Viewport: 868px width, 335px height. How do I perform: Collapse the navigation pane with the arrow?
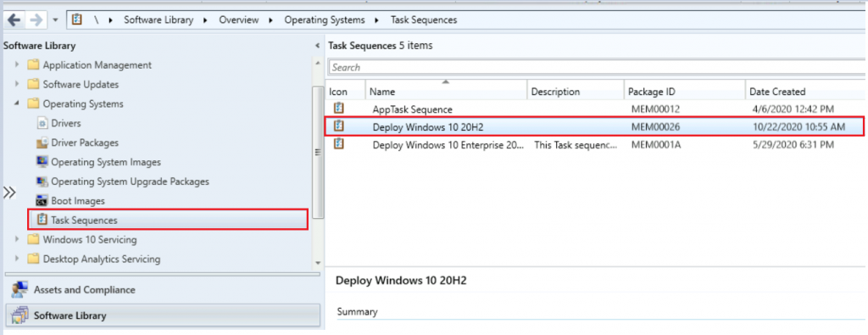tap(317, 46)
